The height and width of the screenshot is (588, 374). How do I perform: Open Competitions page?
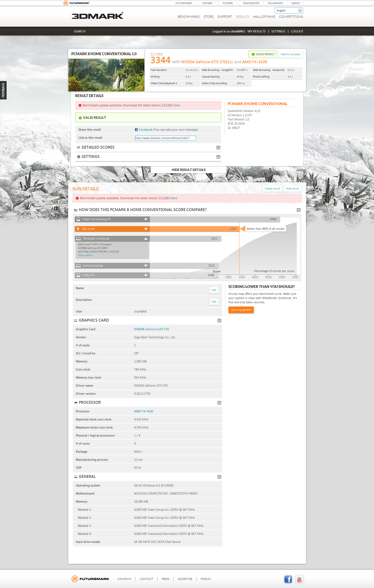(x=291, y=17)
